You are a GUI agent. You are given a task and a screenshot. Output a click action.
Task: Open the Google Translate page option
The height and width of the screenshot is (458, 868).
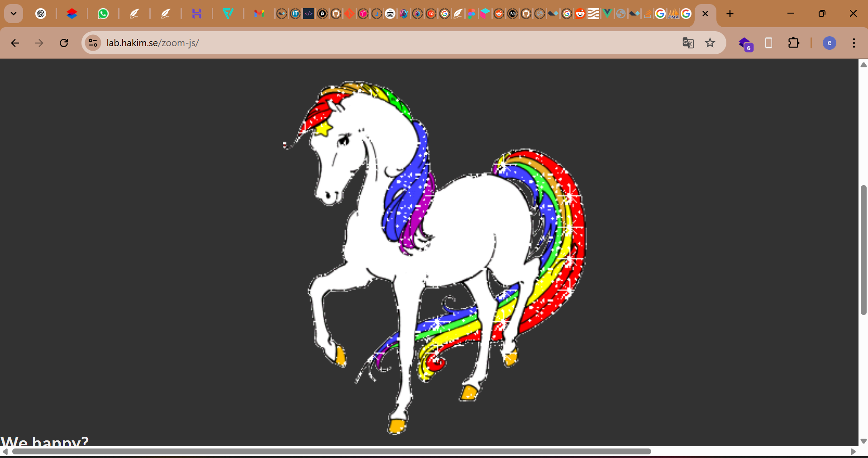coord(688,43)
